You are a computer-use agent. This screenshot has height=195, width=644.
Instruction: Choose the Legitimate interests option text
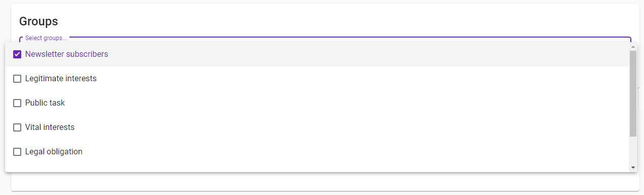click(61, 79)
